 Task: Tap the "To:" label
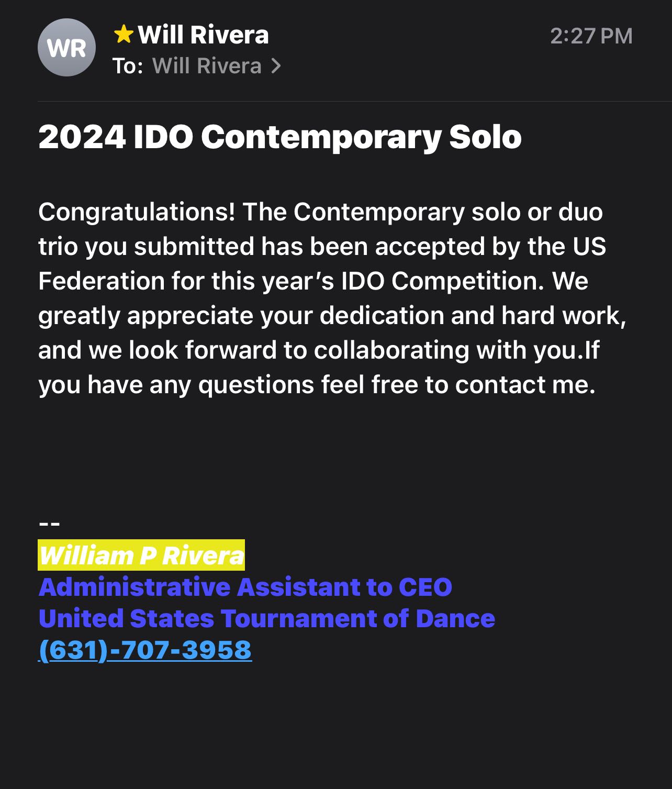click(x=128, y=66)
